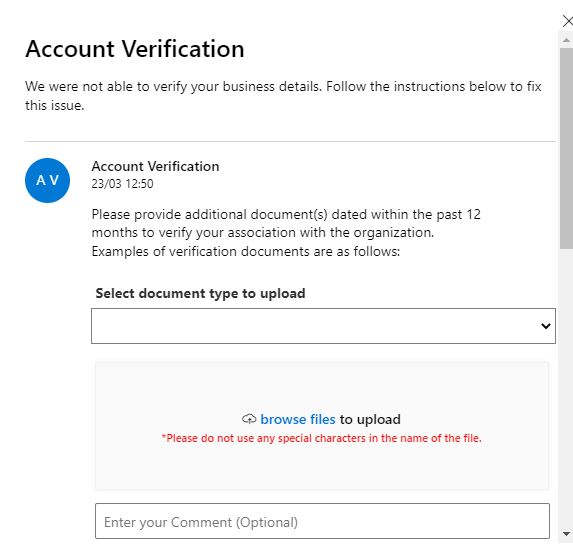Click the scrollbar down arrow
Viewport: 573px width, 557px height.
click(566, 534)
